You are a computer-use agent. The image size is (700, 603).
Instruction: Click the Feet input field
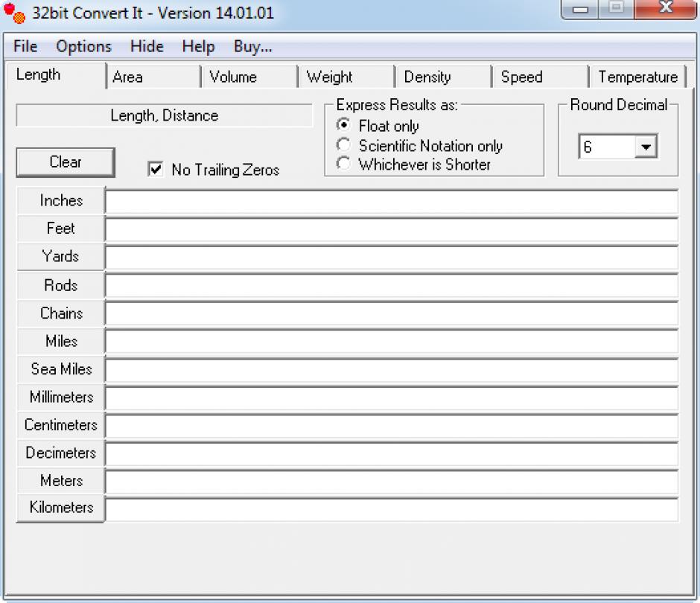click(x=392, y=229)
